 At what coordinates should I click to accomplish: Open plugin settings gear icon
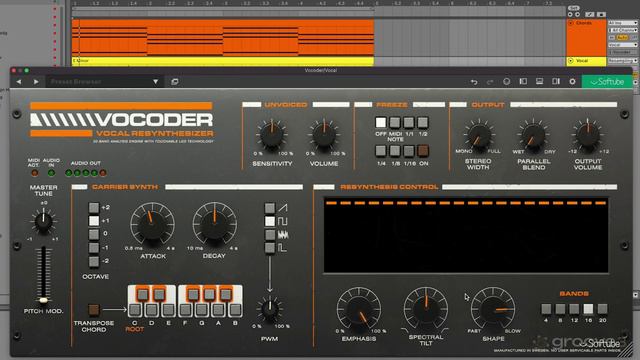pos(572,82)
